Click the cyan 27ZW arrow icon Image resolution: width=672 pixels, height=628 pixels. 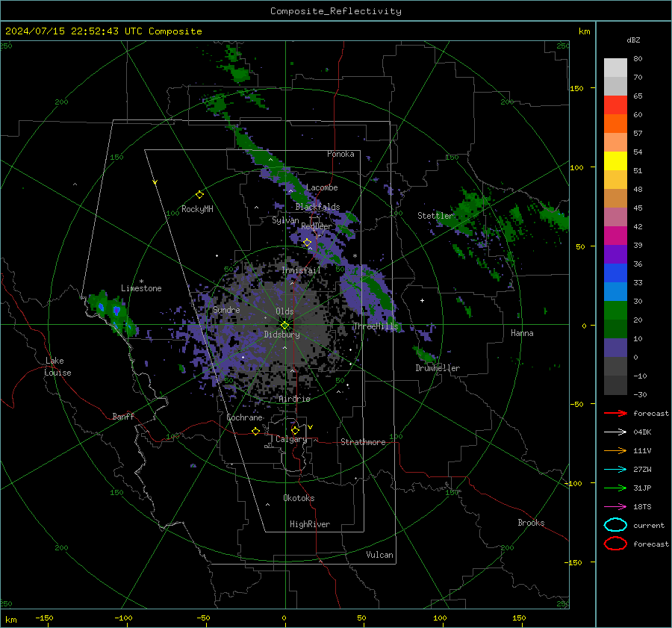click(615, 470)
